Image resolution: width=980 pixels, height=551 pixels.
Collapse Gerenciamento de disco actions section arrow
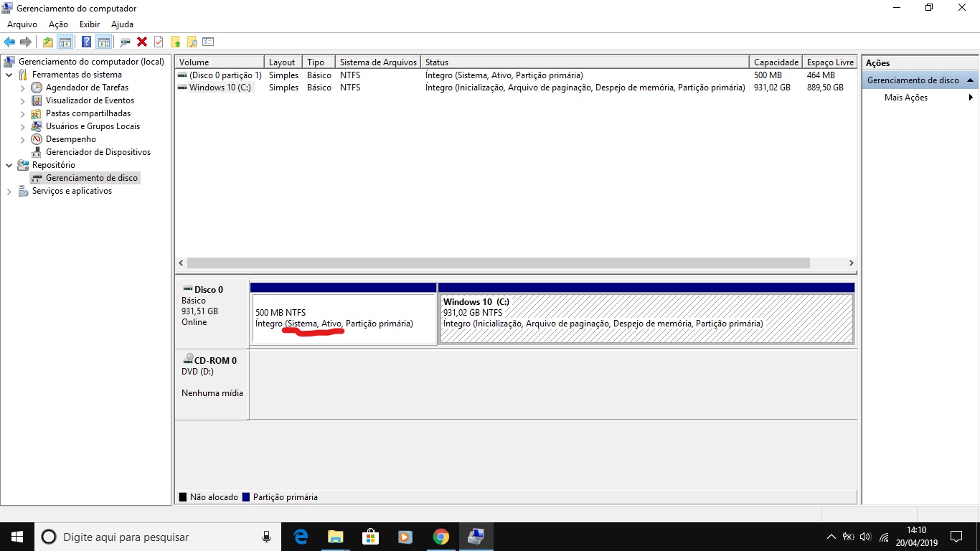pos(970,80)
